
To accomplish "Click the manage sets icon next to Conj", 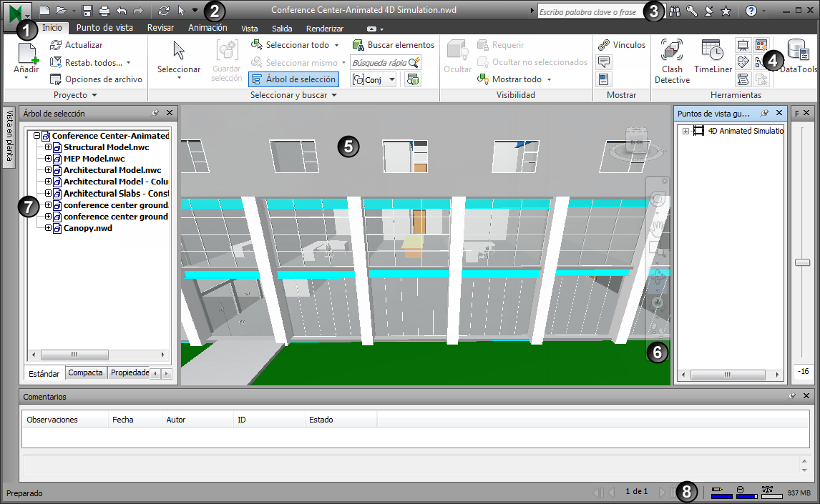I will tap(413, 79).
